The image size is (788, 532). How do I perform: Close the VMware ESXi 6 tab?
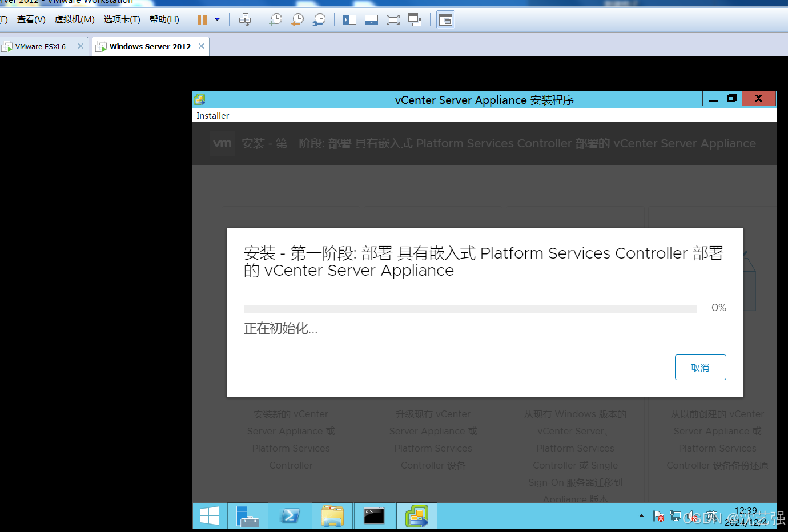[81, 46]
